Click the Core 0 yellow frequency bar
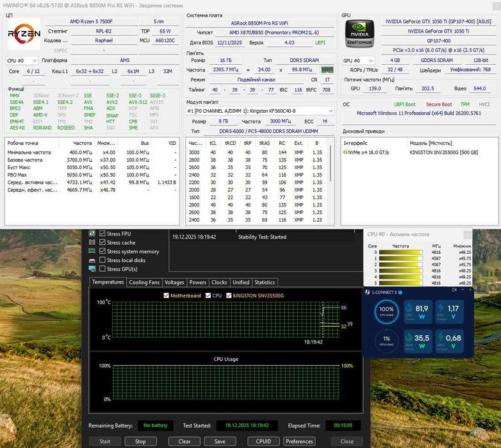 point(400,252)
